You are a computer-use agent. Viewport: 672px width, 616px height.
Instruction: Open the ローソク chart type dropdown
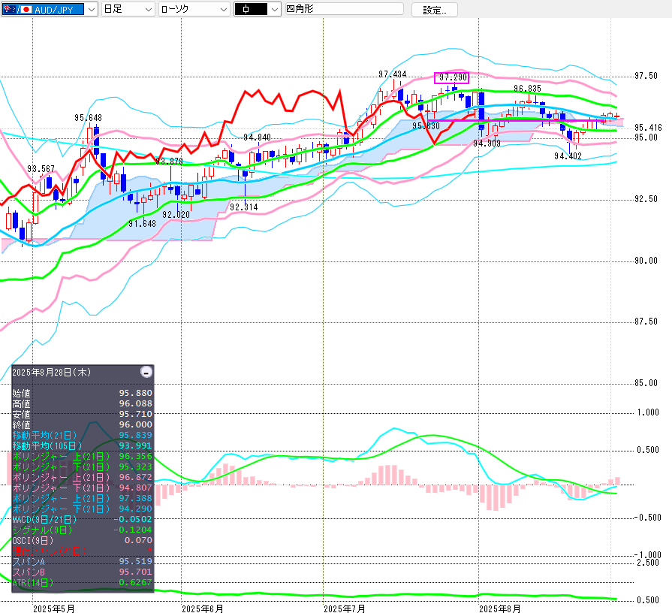tap(194, 10)
